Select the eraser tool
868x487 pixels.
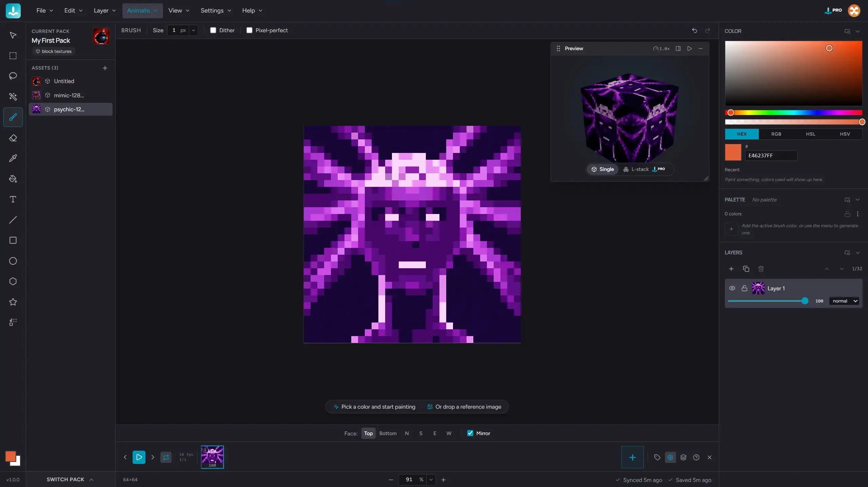(x=13, y=138)
